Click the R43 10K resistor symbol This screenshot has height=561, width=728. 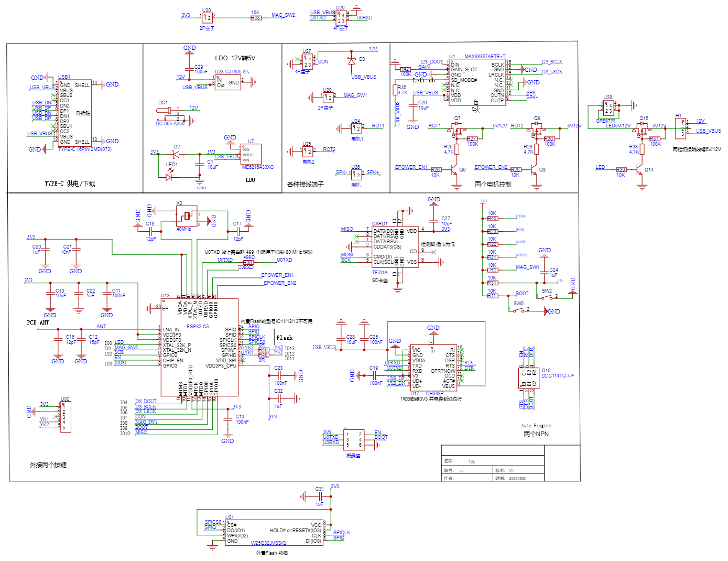255,18
